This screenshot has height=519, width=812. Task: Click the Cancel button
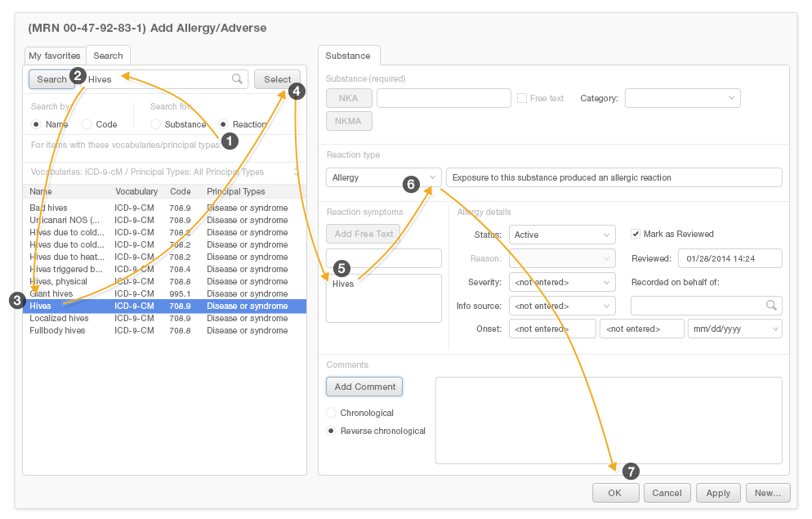click(667, 493)
